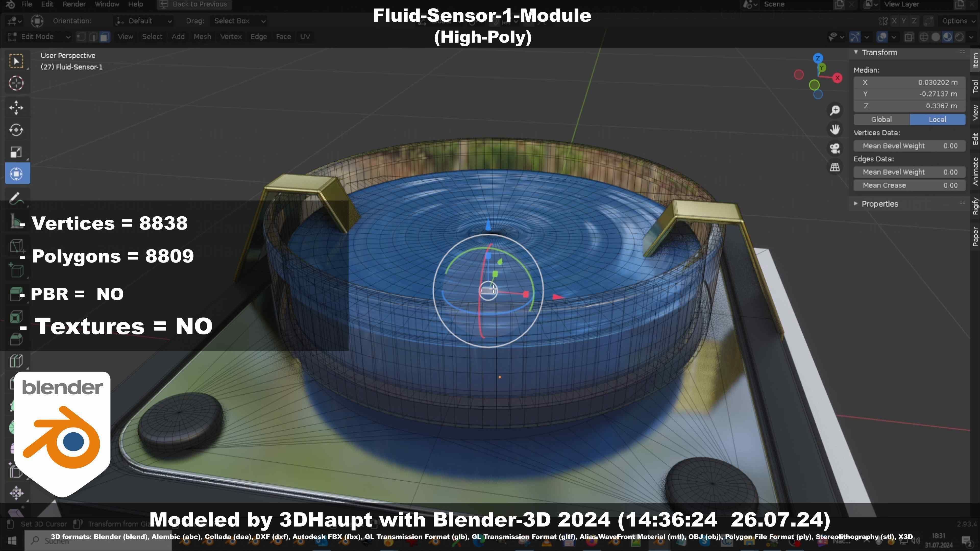Select Local median coordinates

pos(937,119)
